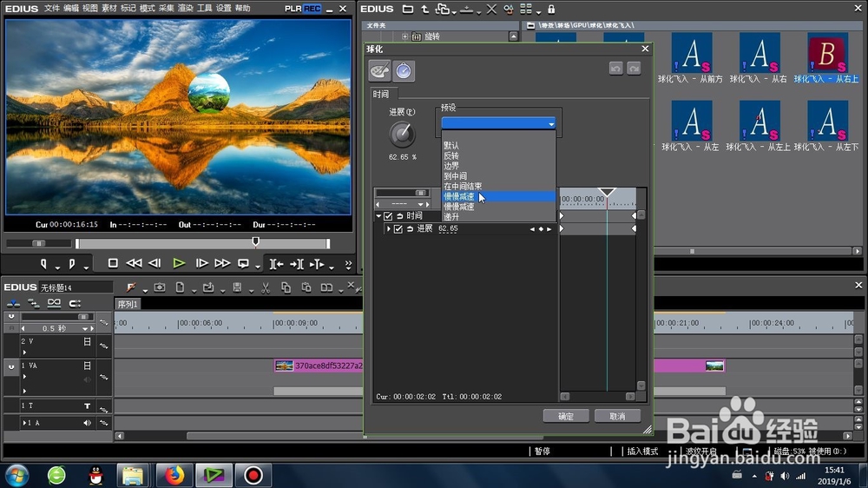Click the 进展 progress dial knob
Screen dimensions: 868x488
point(403,134)
